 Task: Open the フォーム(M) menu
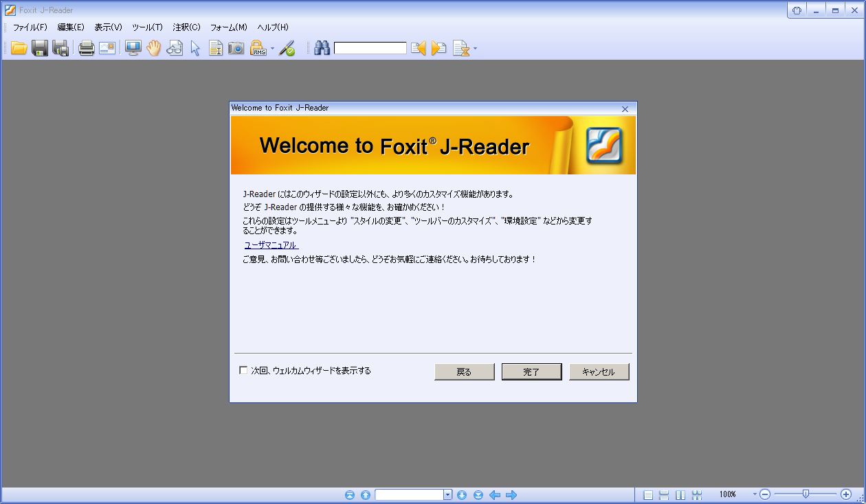point(228,27)
